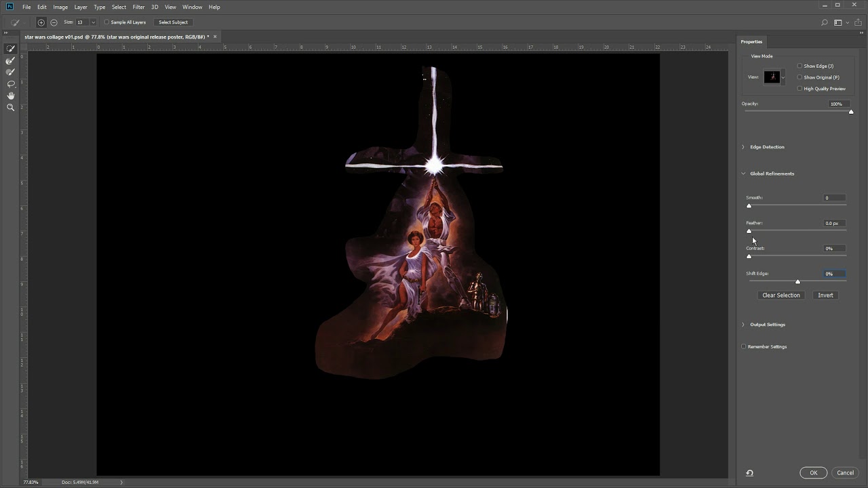Open the Help menu
The image size is (868, 488).
[x=214, y=7]
